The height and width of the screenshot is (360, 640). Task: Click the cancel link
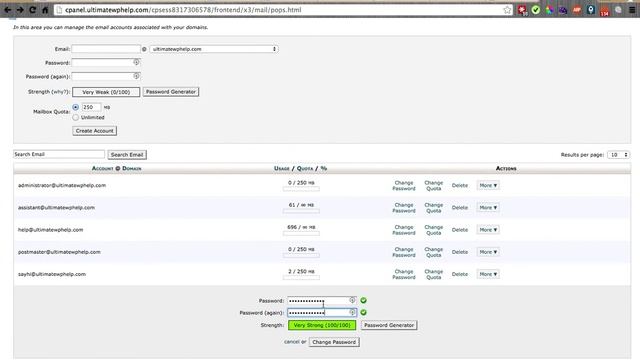(291, 342)
